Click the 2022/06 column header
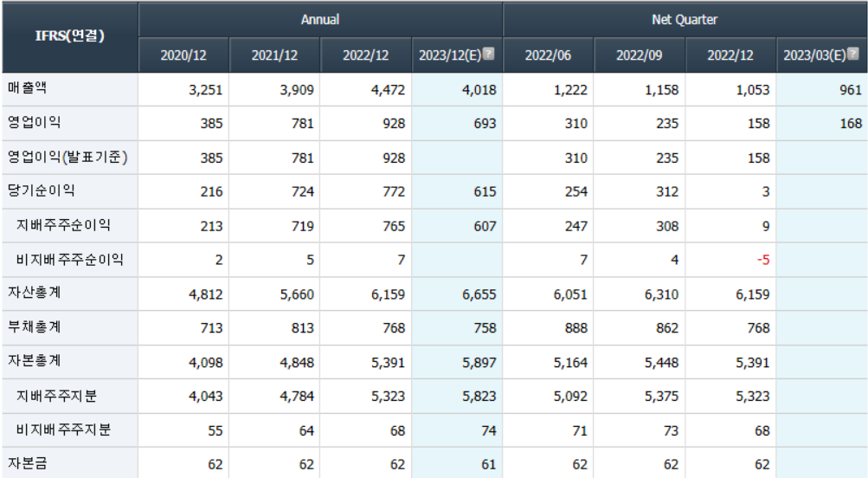This screenshot has height=478, width=868. coord(548,55)
